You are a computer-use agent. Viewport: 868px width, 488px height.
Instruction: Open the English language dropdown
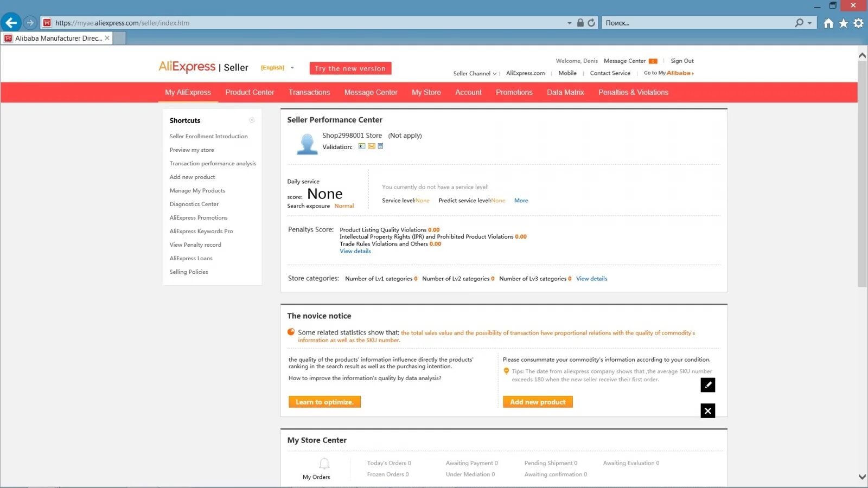[277, 68]
